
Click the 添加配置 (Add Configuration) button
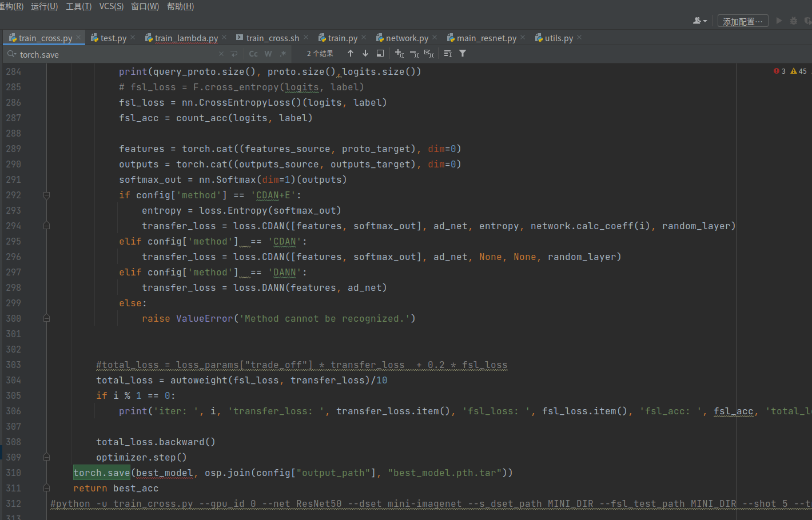pyautogui.click(x=742, y=20)
